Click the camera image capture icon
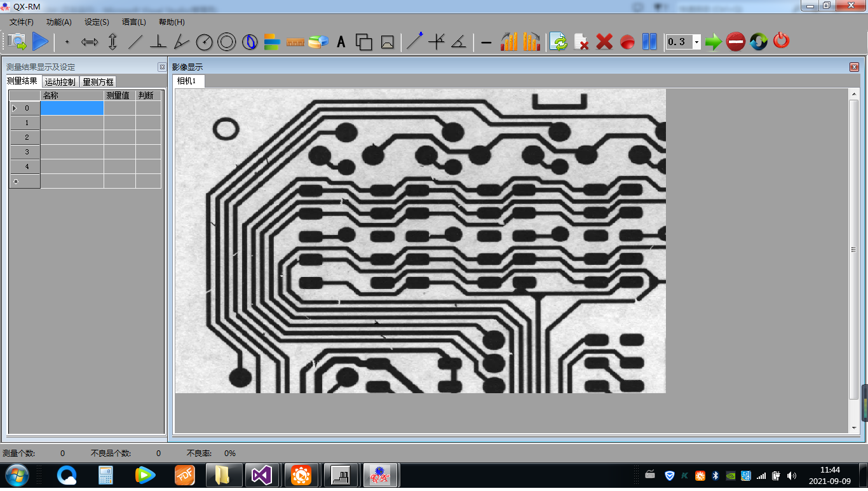 pos(17,42)
